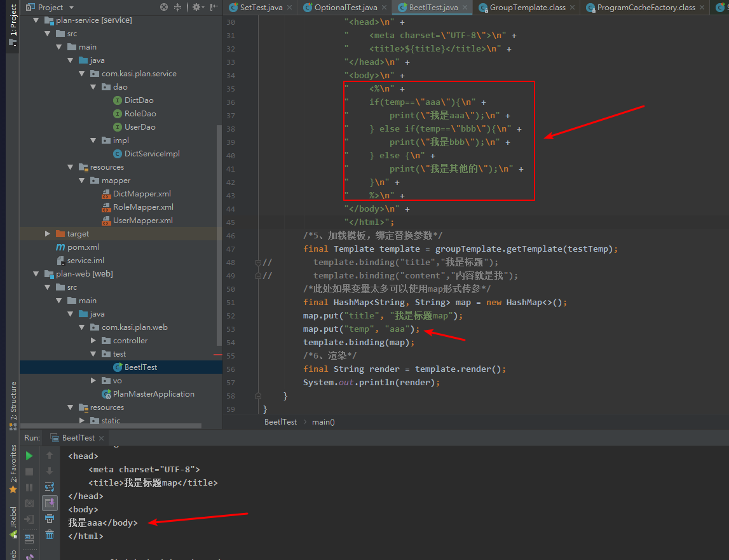The image size is (729, 560).
Task: Collapse the plan-web [web] module
Action: click(x=36, y=274)
